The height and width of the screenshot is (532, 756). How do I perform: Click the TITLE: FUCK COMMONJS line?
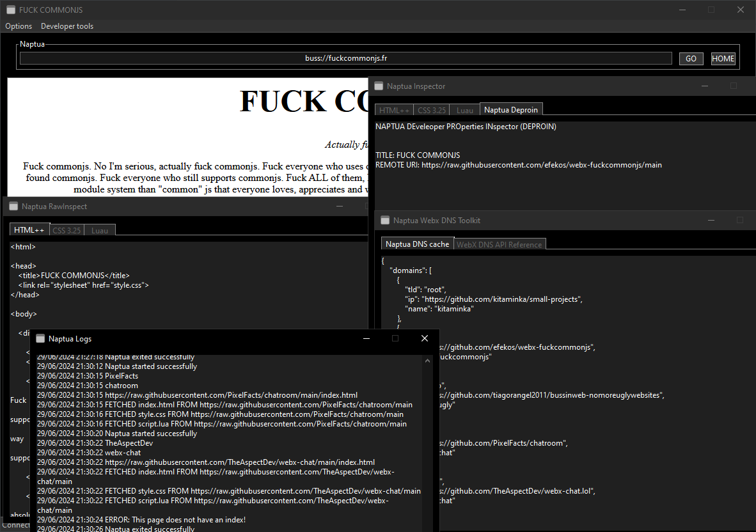coord(418,155)
